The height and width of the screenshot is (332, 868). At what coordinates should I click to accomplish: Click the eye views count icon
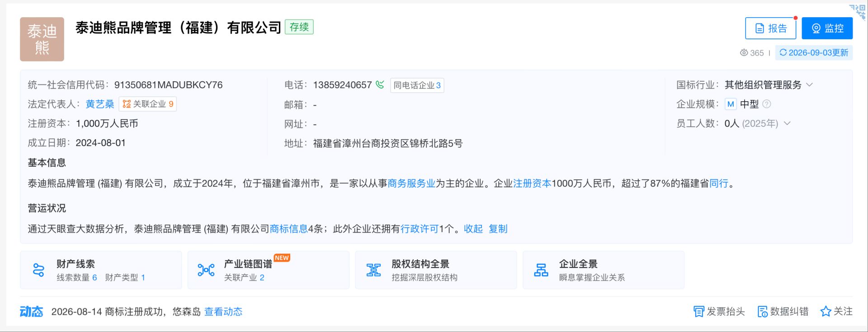[744, 53]
